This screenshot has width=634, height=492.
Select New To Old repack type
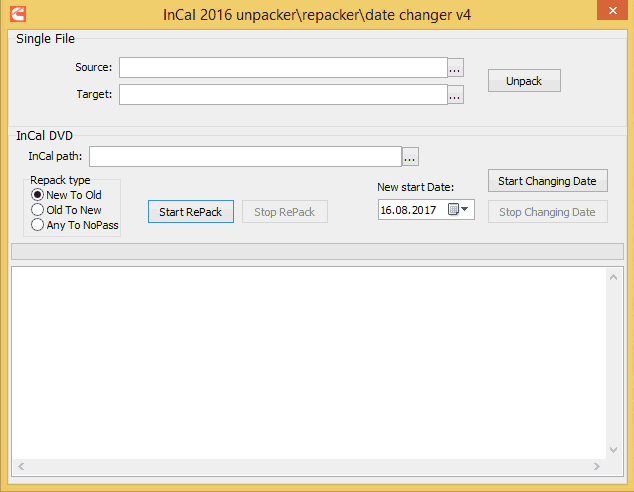tap(66, 195)
